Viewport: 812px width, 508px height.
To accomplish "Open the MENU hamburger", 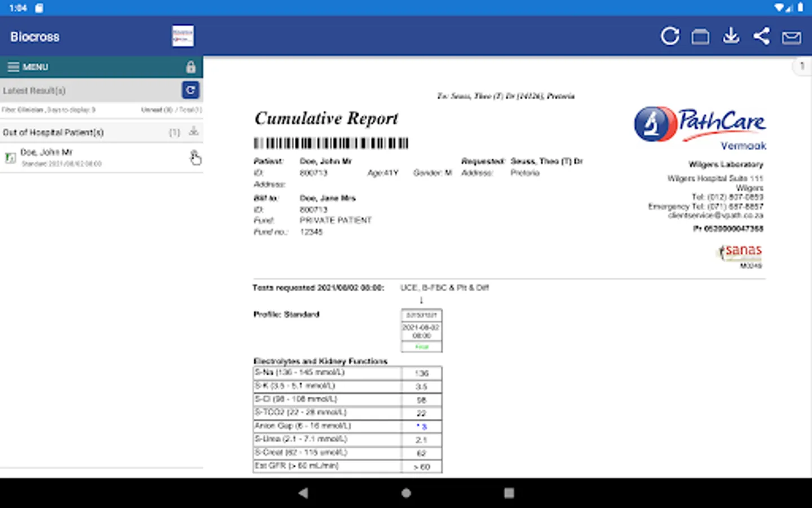I will (28, 67).
